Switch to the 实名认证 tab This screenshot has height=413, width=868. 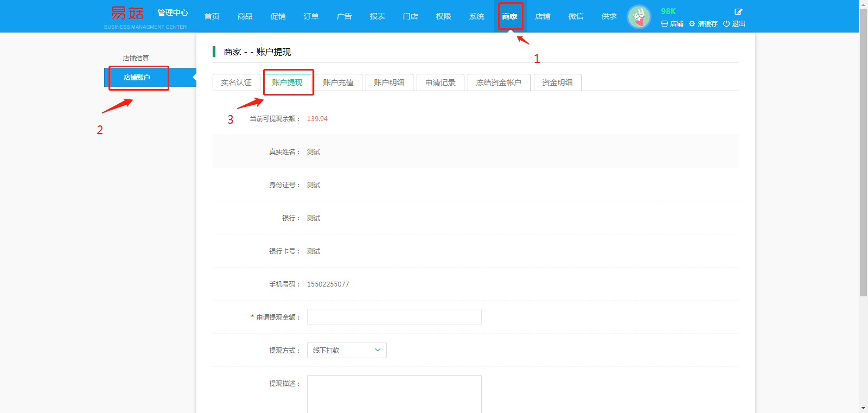[237, 82]
